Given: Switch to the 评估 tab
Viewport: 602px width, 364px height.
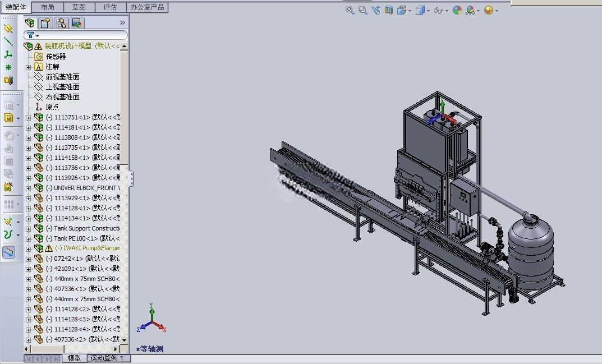Looking at the screenshot, I should 110,7.
